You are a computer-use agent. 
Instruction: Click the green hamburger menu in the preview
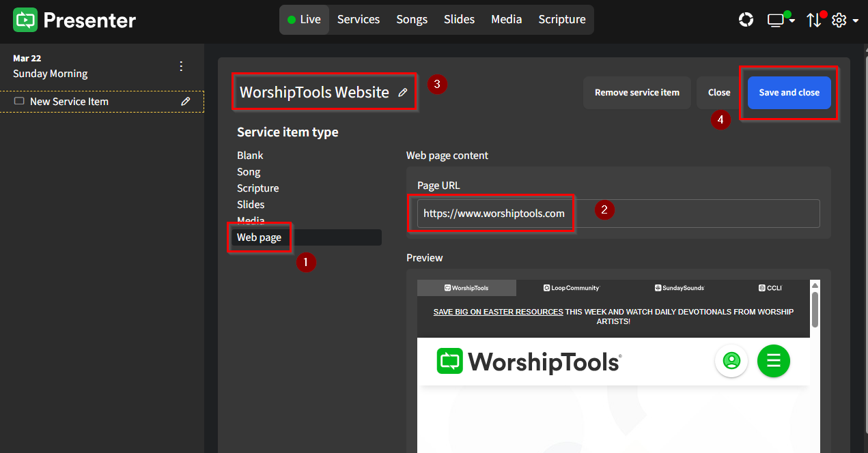pos(773,361)
